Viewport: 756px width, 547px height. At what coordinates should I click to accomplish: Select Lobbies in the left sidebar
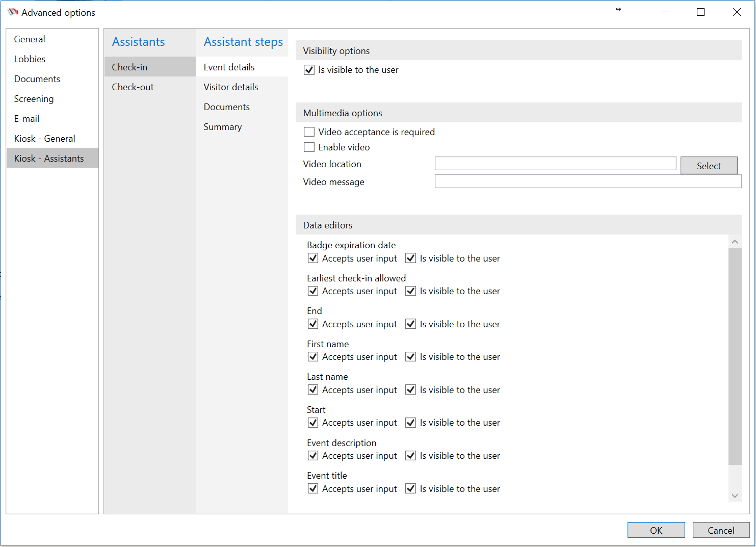pos(52,59)
